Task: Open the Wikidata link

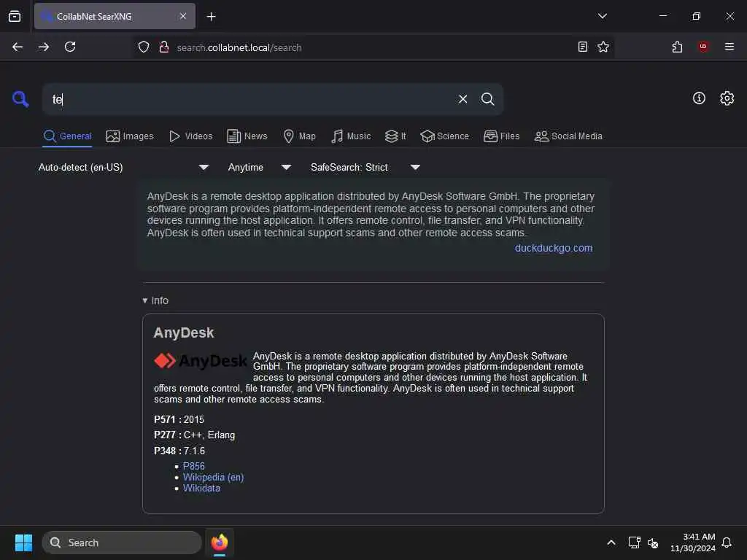Action: pos(201,488)
